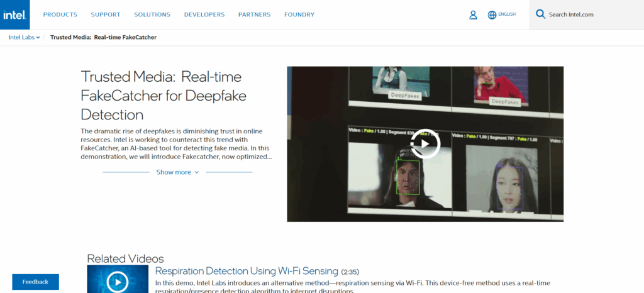Open the Solutions menu

coord(152,14)
